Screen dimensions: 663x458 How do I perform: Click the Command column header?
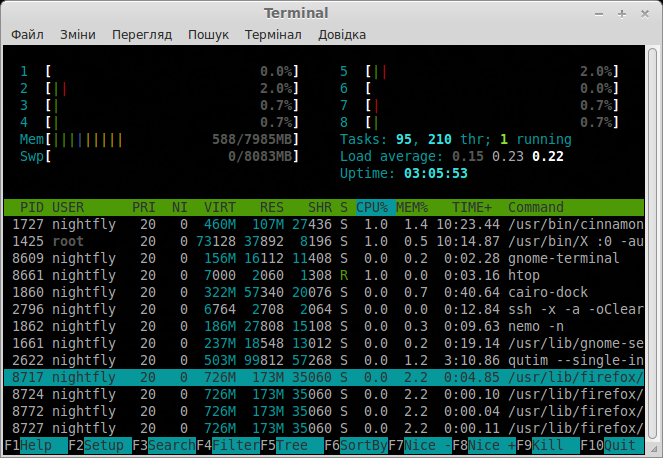[536, 207]
